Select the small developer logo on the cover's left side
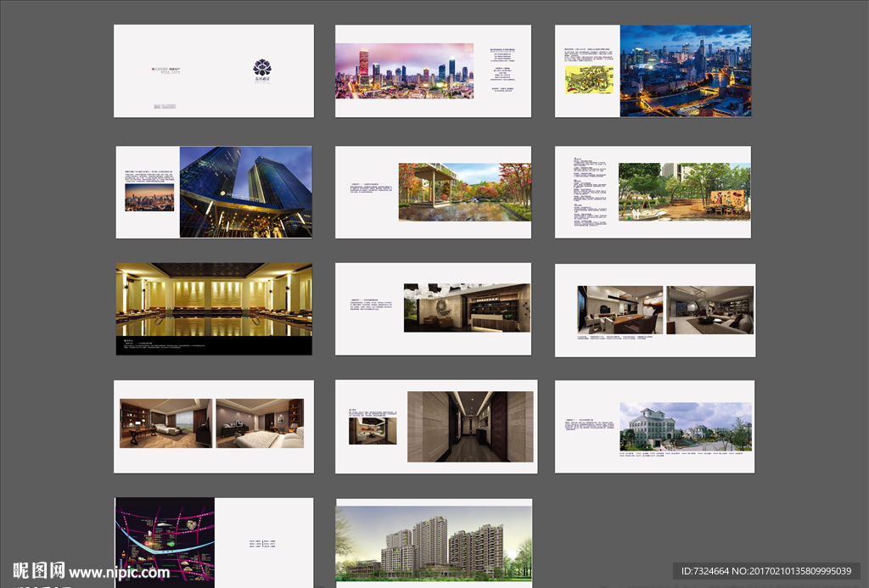 (x=166, y=70)
